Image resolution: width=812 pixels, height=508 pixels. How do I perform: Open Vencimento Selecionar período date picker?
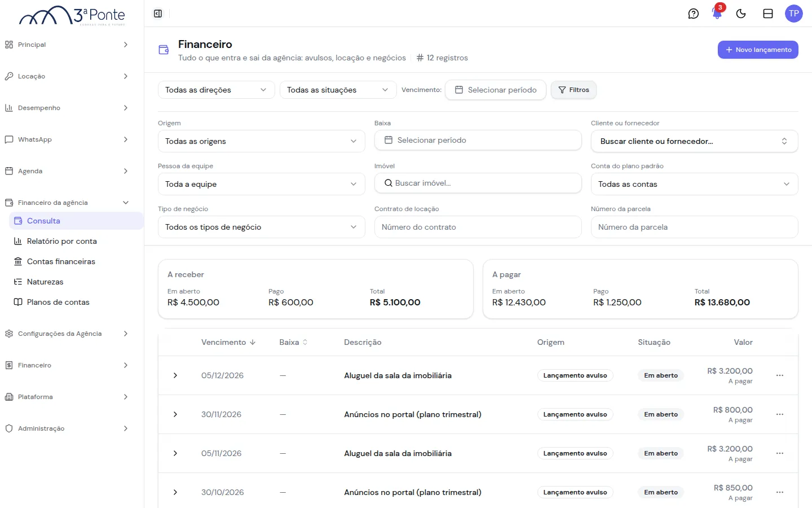496,90
